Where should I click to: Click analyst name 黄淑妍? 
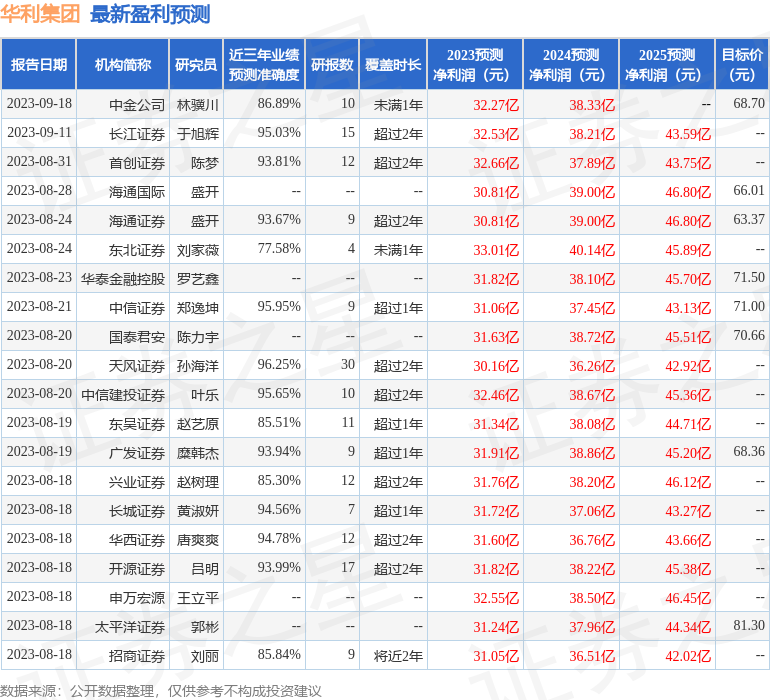click(197, 510)
